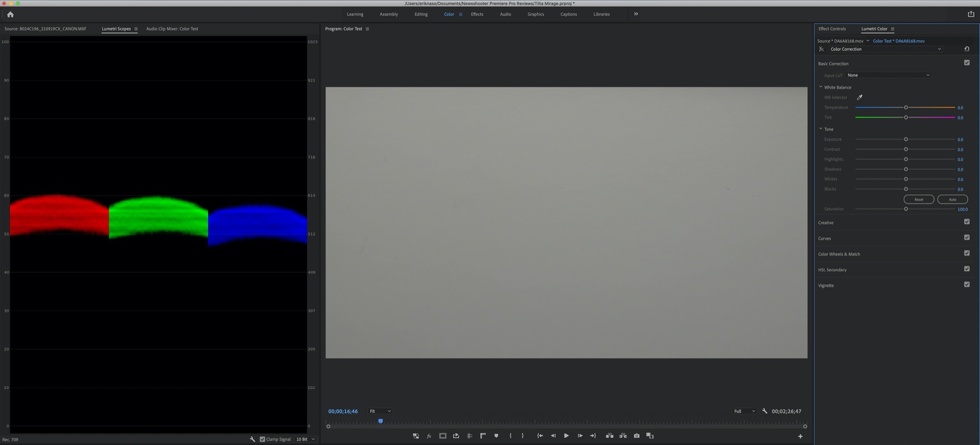
Task: Toggle the Vignette section checkbox
Action: [x=967, y=285]
